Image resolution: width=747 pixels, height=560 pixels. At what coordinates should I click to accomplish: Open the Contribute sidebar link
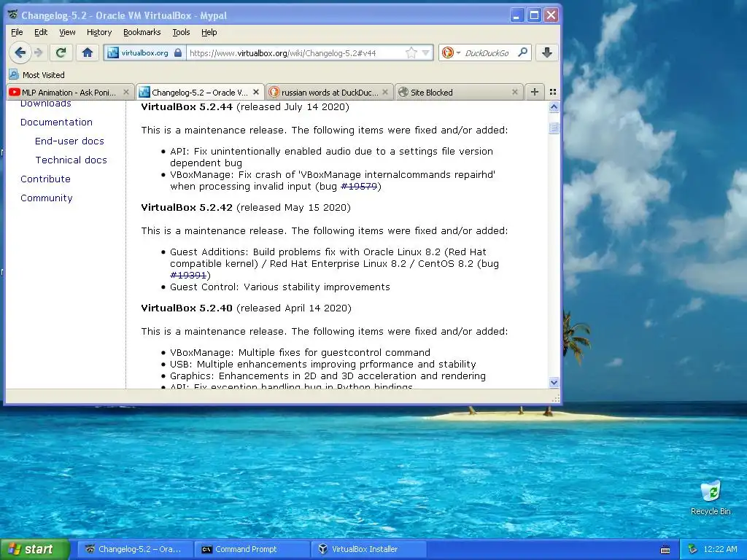point(45,179)
